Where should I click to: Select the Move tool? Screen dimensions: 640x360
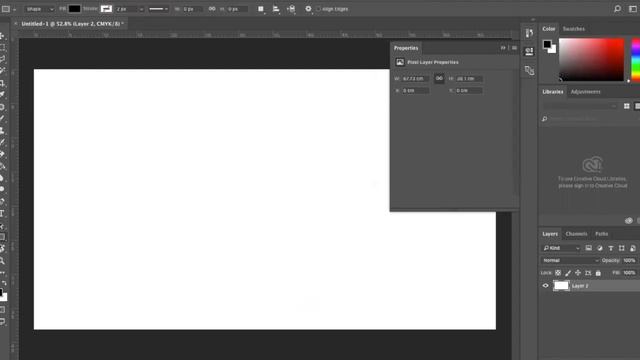[2, 36]
